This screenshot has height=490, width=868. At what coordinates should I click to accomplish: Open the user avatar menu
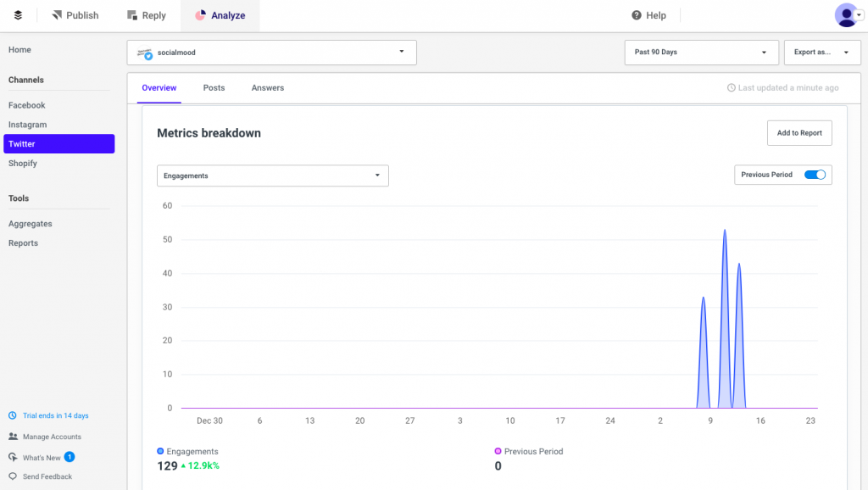click(846, 15)
